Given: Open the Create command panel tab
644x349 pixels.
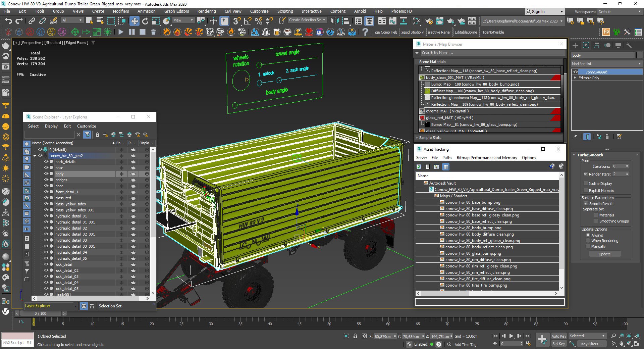Looking at the screenshot, I should [x=575, y=45].
